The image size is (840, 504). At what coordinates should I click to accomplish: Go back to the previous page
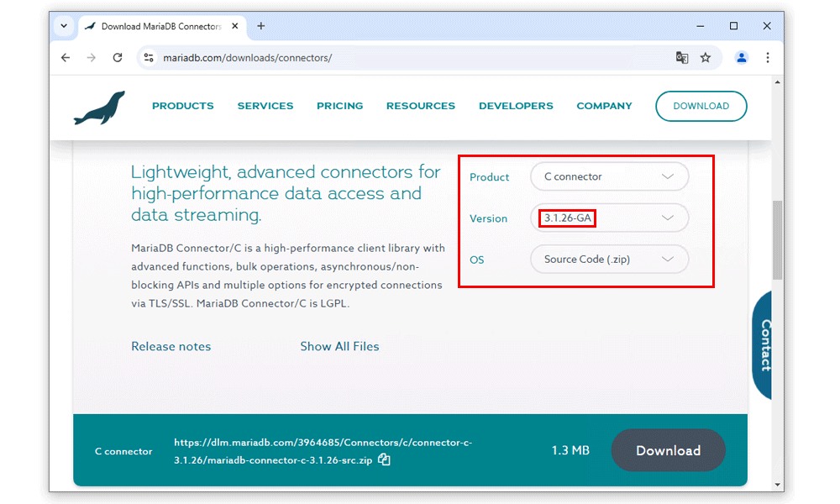[66, 58]
